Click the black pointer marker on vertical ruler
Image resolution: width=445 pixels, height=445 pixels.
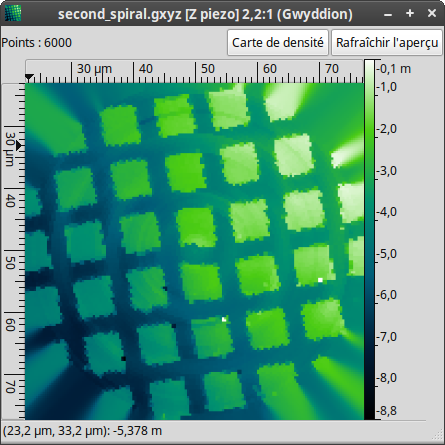pos(19,146)
